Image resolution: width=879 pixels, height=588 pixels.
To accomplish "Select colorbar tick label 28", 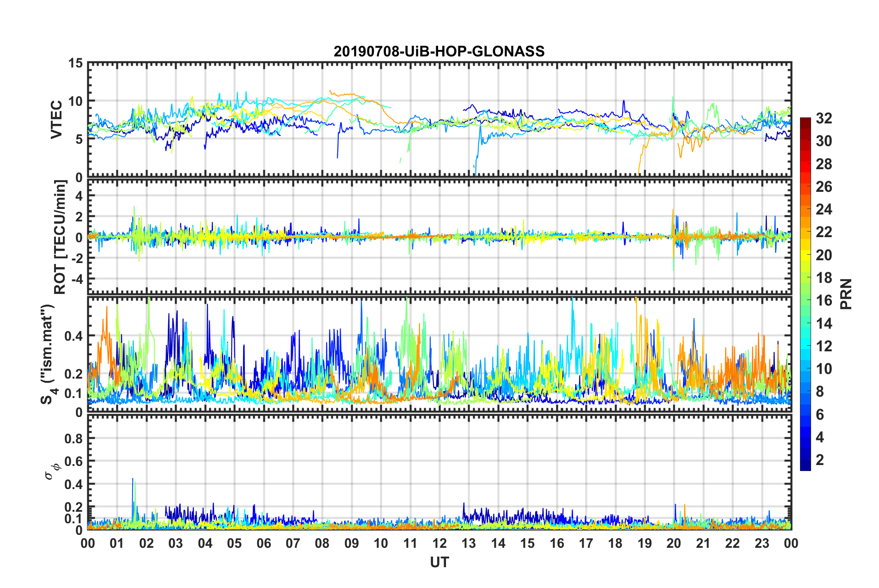I will coord(824,164).
